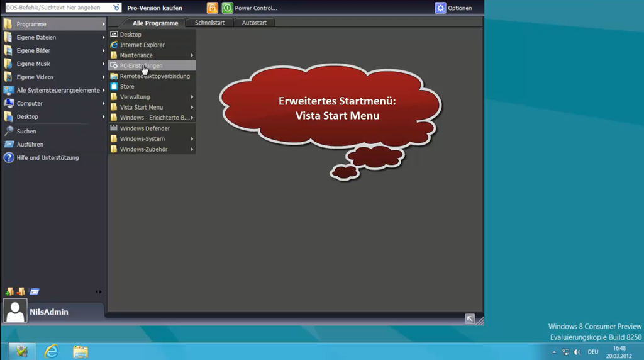Click the DEU language indicator
Viewport: 644px width, 360px height.
click(x=592, y=352)
